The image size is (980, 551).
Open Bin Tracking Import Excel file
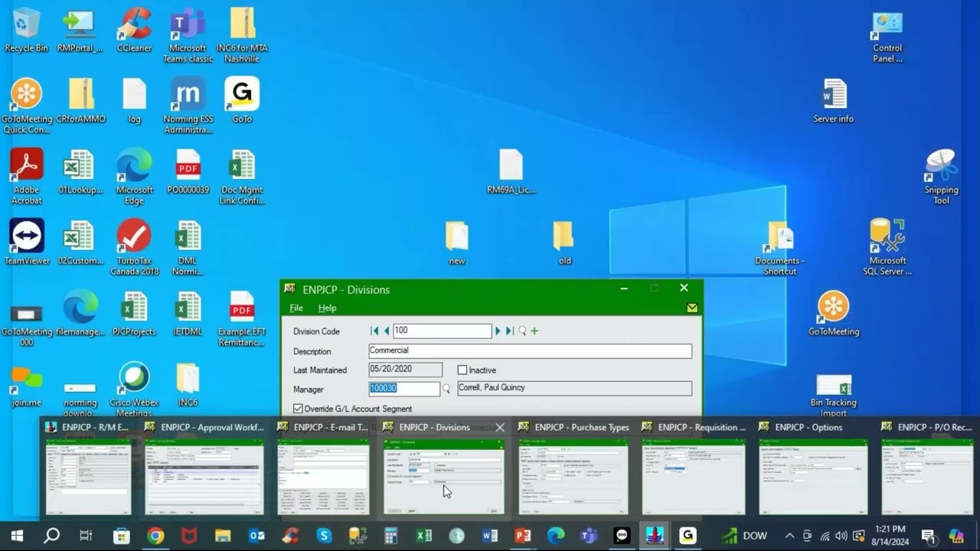834,395
